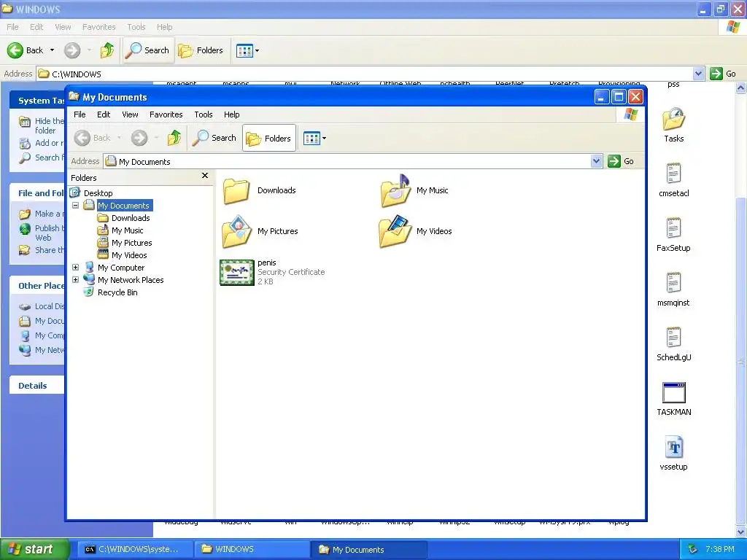Select My Pictures in the folder tree
Viewport: 747px width, 560px height.
(x=132, y=243)
